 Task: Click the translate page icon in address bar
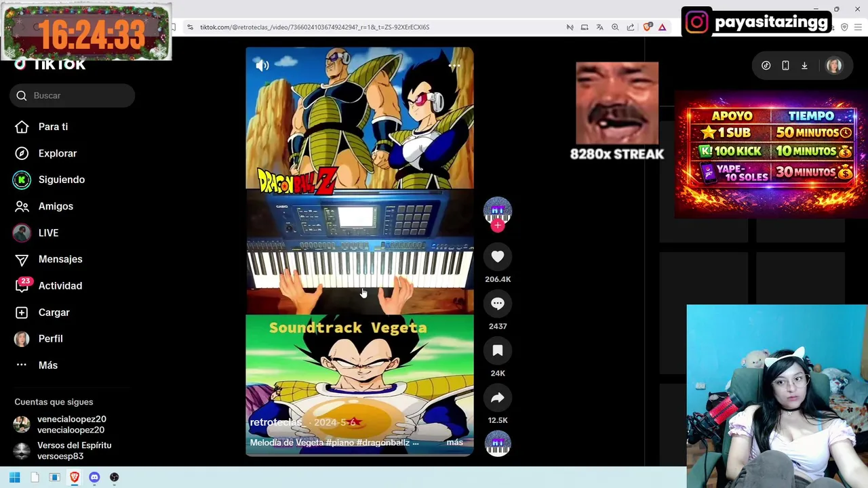tap(599, 27)
